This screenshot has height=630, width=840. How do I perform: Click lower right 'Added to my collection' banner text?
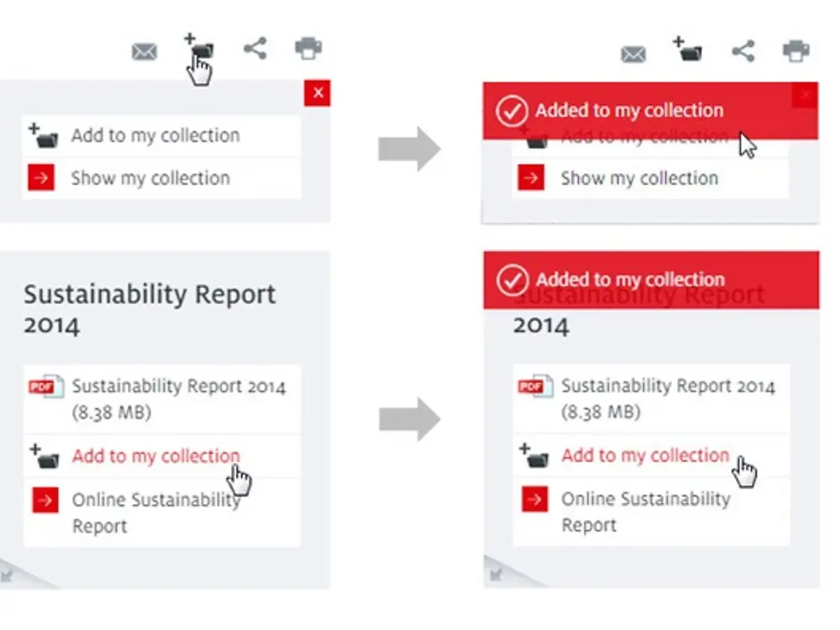point(631,280)
